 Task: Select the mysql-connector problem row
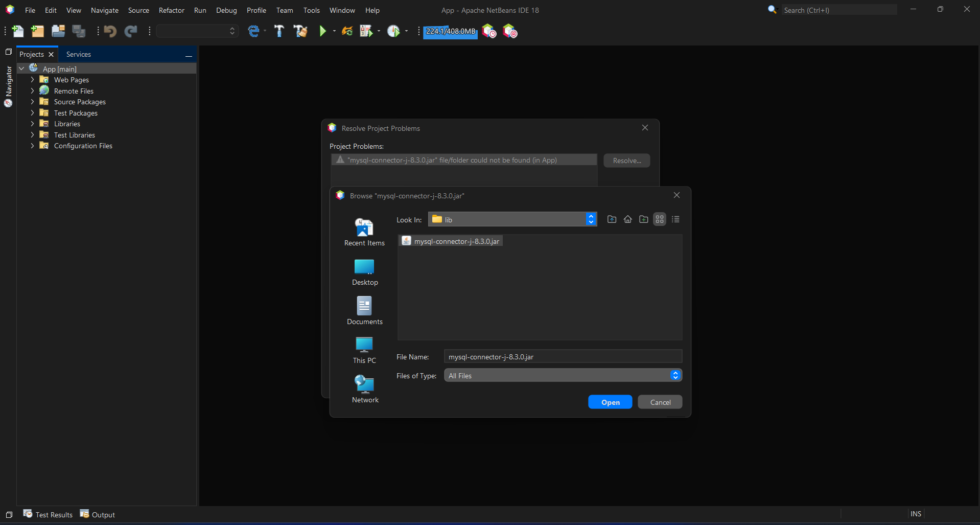[464, 160]
